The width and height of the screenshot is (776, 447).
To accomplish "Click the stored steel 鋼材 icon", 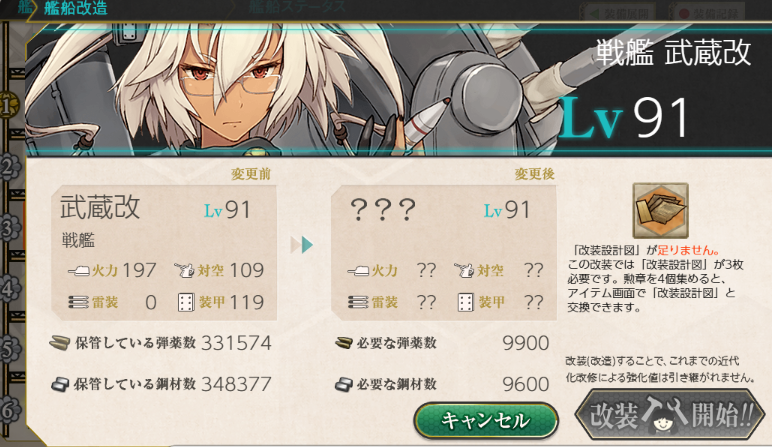I will click(x=60, y=384).
